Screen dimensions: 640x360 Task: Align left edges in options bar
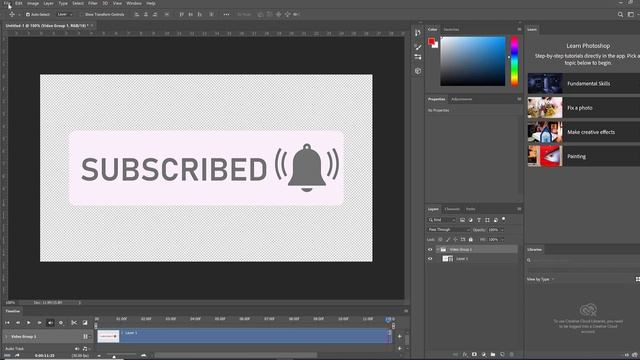137,14
